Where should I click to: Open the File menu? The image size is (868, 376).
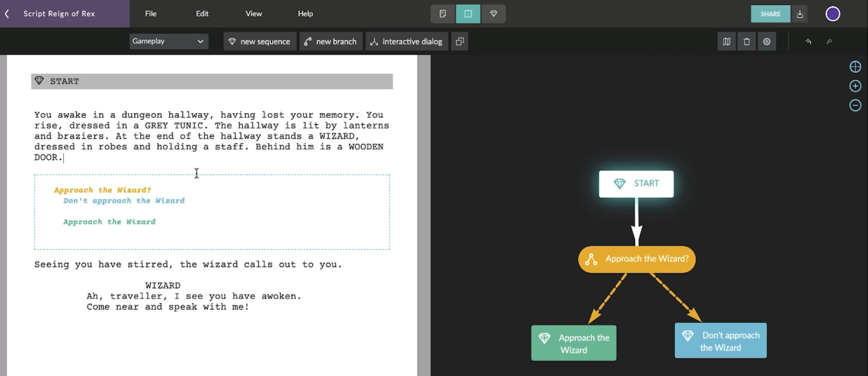click(x=150, y=14)
